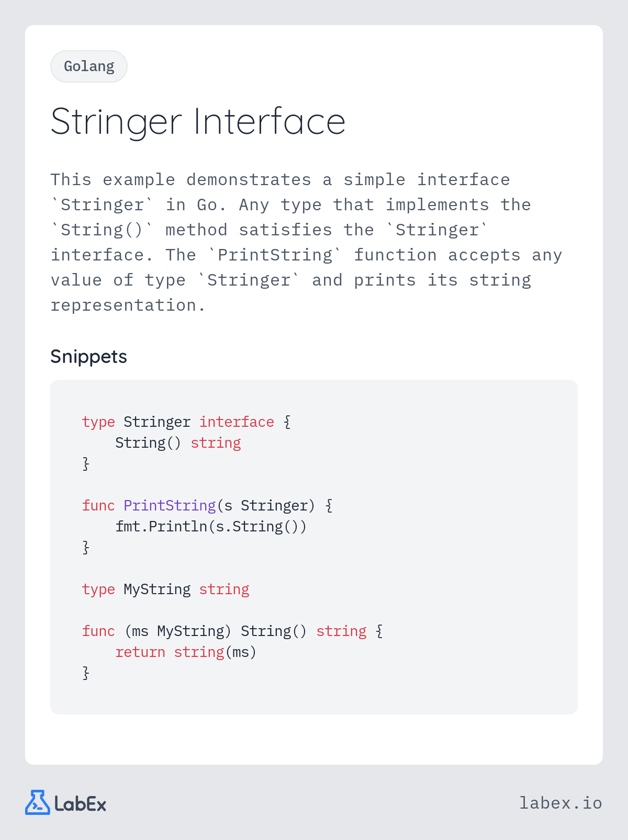Screen dimensions: 628x840
Task: Click the Snippets heading
Action: pyautogui.click(x=88, y=357)
